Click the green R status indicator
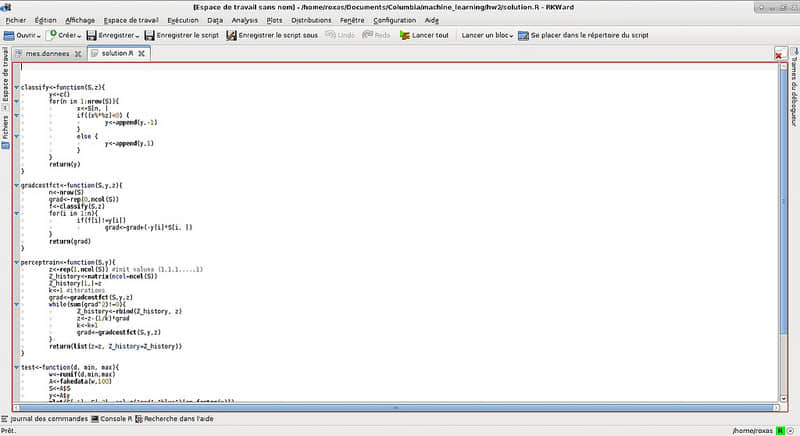800x436 pixels. [781, 431]
